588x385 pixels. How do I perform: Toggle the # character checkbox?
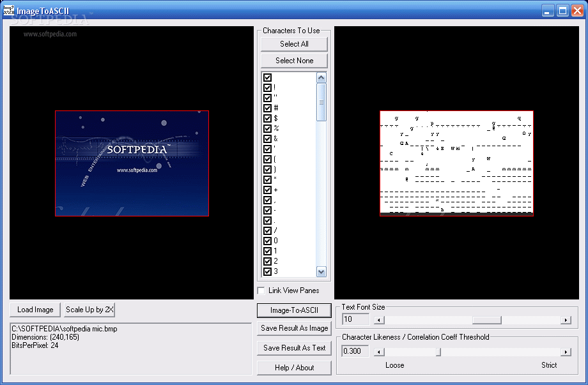(x=267, y=108)
